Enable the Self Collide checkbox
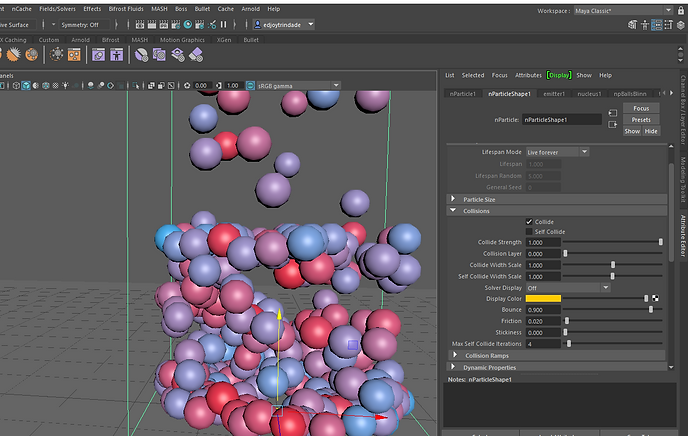688x436 pixels. tap(529, 232)
